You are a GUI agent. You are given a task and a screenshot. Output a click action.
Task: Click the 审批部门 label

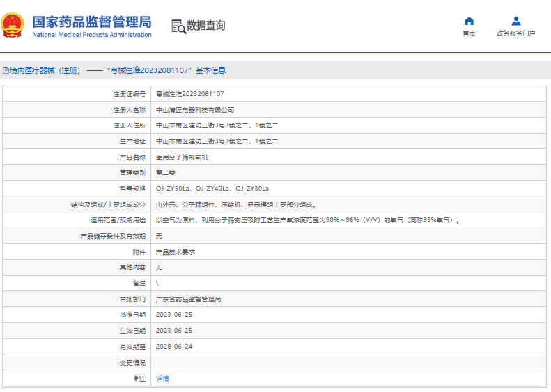tap(132, 299)
